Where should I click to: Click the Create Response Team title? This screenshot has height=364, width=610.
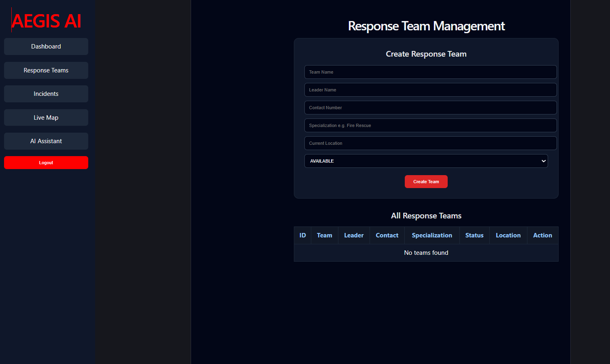426,54
